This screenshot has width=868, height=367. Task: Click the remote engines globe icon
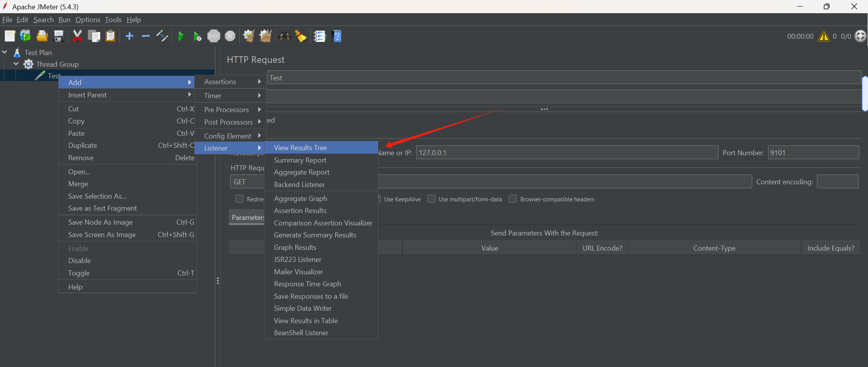pos(860,36)
